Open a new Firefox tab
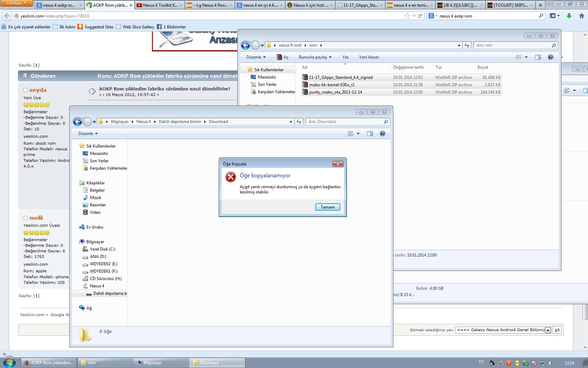Image resolution: width=588 pixels, height=368 pixels. tap(540, 5)
